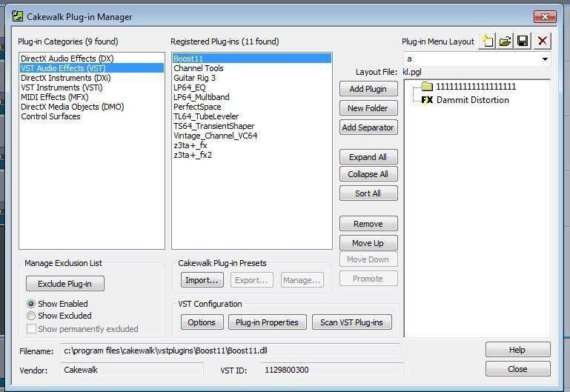
Task: Select TL64_TubeLeveler plug-in
Action: [x=252, y=116]
